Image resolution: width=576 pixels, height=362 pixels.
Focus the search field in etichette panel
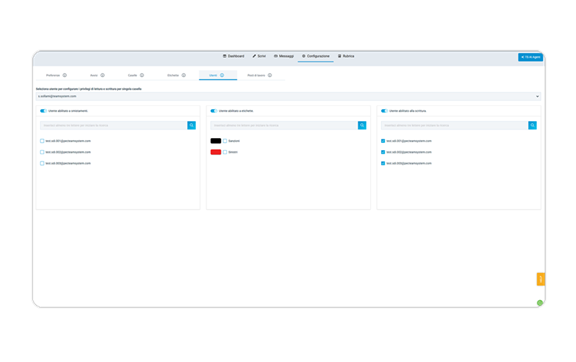click(x=284, y=125)
